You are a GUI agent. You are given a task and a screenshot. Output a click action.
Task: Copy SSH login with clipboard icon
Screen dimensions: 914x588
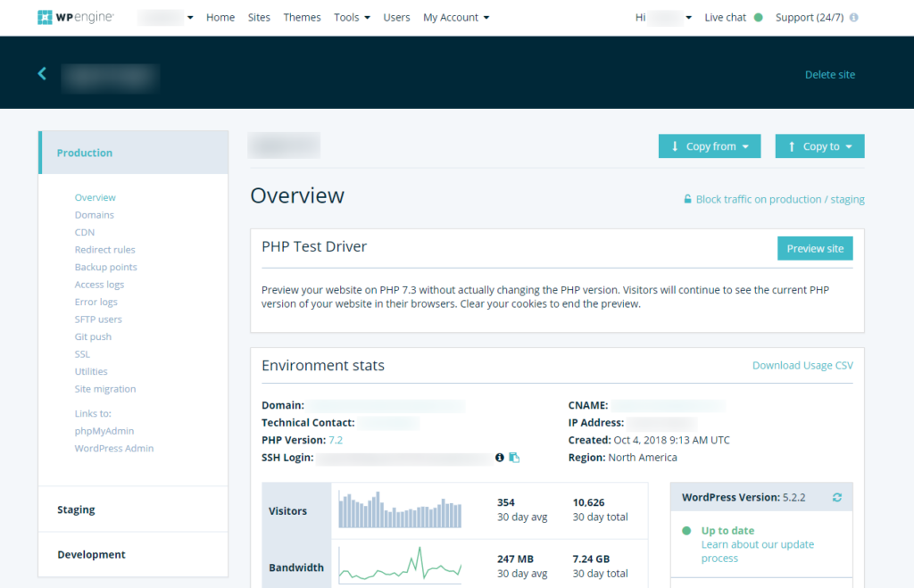(x=514, y=458)
